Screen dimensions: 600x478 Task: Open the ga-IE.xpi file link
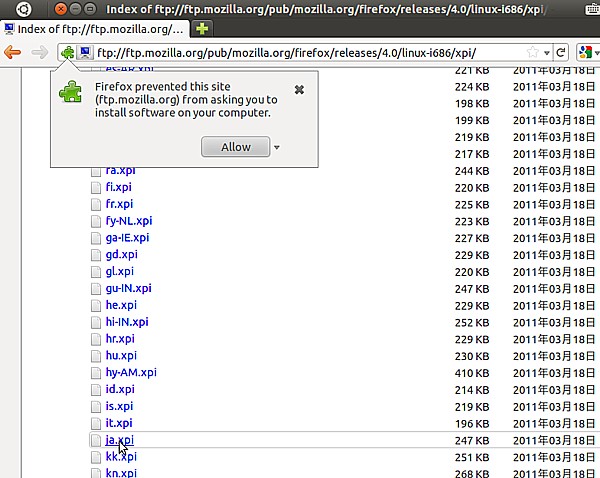[127, 238]
